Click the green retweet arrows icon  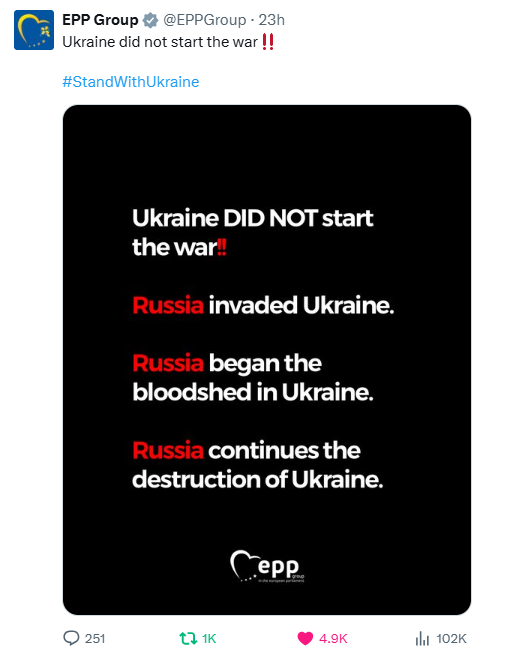[188, 638]
